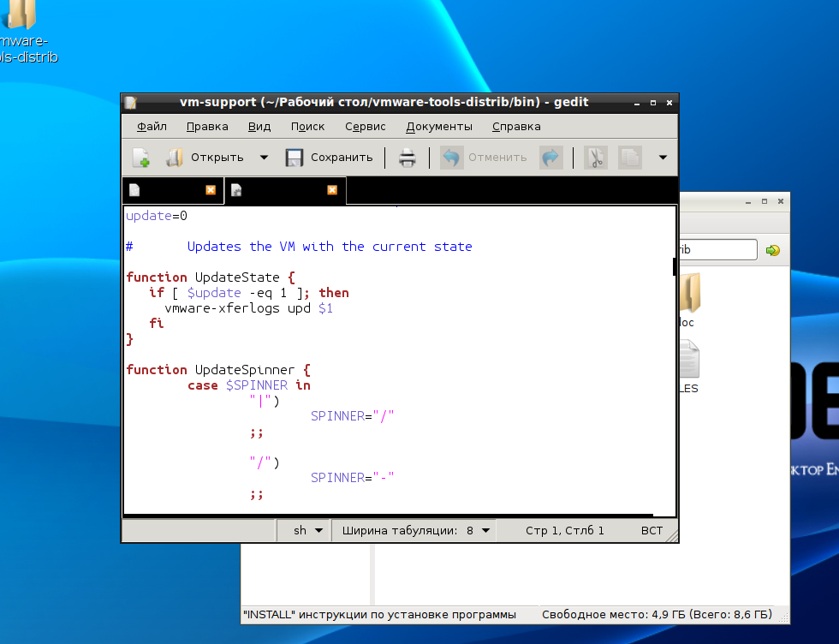
Task: Click the Сохранить (Save) toolbar button
Action: coord(329,158)
